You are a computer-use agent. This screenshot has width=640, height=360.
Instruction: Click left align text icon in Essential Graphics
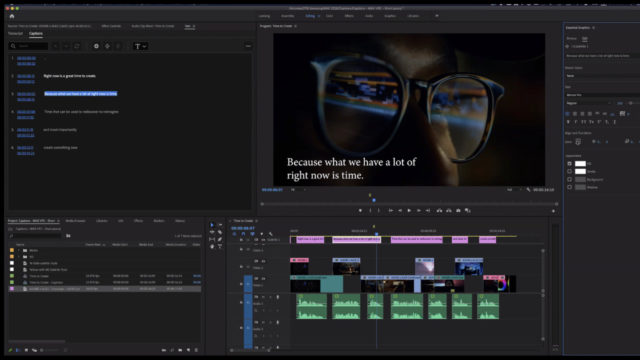567,114
